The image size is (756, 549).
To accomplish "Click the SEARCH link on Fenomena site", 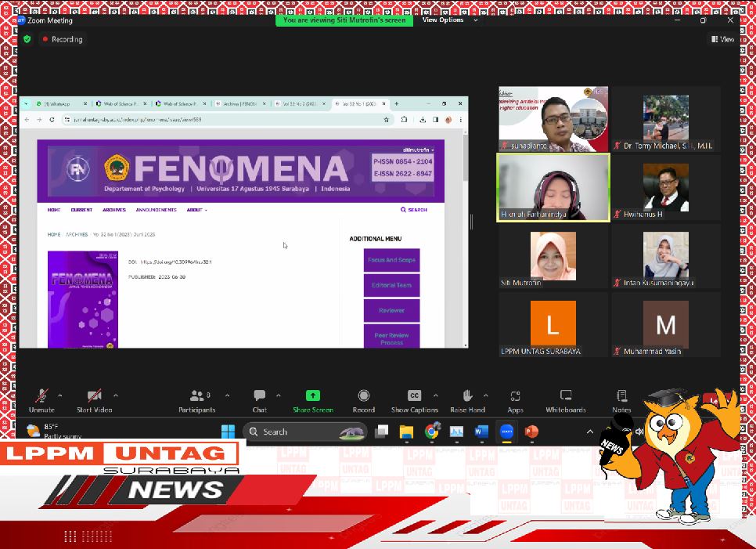I will click(x=414, y=210).
